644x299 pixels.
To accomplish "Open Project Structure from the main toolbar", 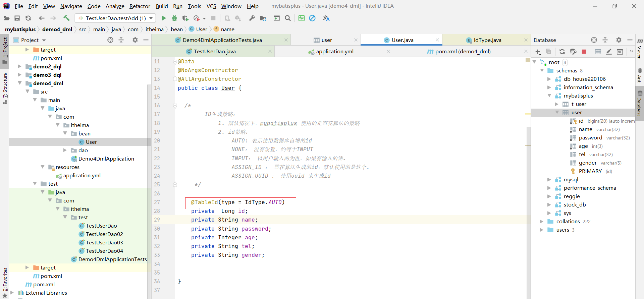I will click(x=263, y=18).
